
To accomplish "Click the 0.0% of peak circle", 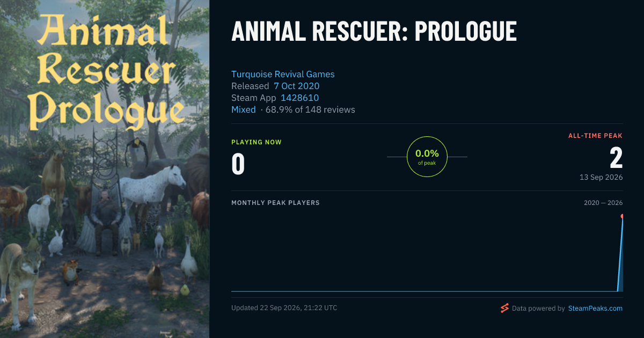I will point(427,157).
